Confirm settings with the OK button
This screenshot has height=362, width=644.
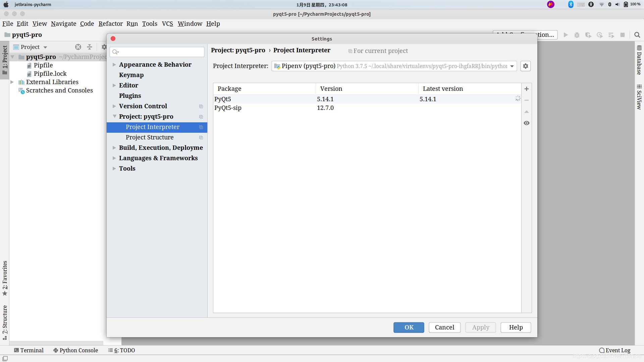click(409, 327)
